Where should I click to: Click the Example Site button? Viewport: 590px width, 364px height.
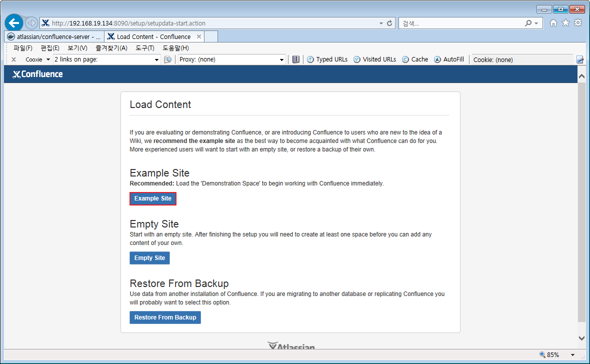(153, 198)
